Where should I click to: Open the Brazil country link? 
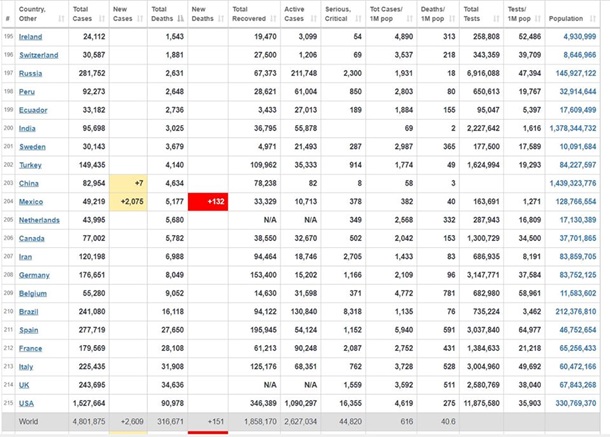[x=32, y=311]
